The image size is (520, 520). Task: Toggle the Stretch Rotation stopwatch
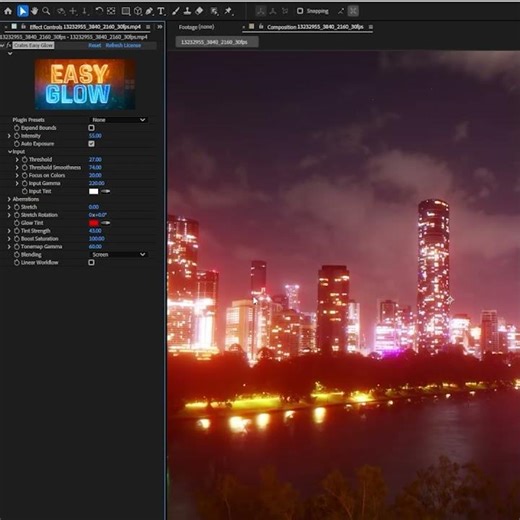pos(17,215)
